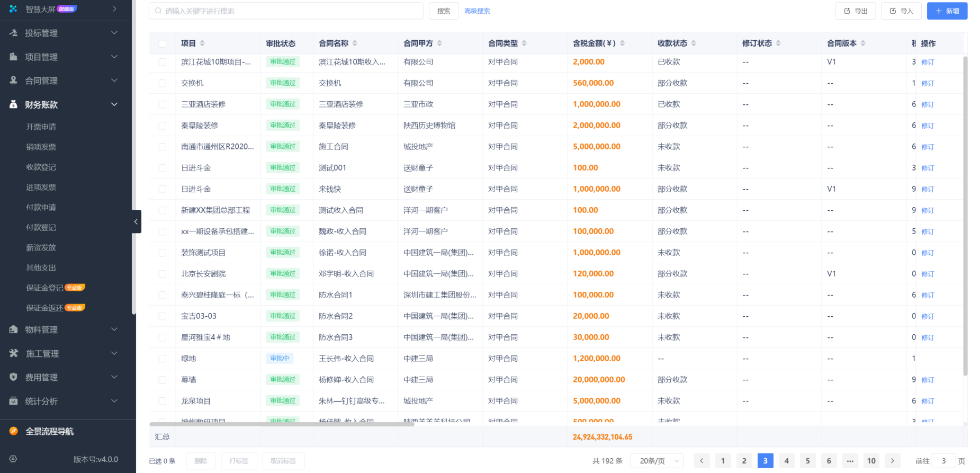Click the 统计分析 chart icon
This screenshot has height=473, width=980.
(x=13, y=401)
